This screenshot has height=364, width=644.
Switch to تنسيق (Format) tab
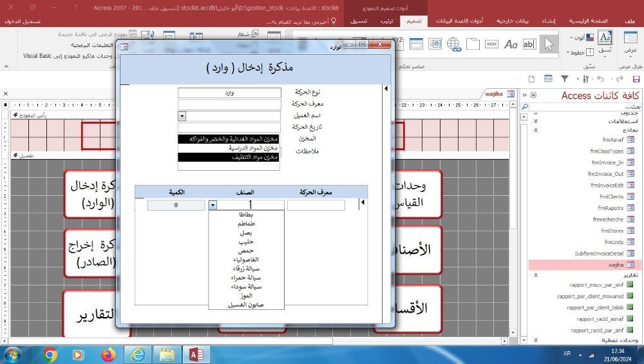[x=359, y=21]
